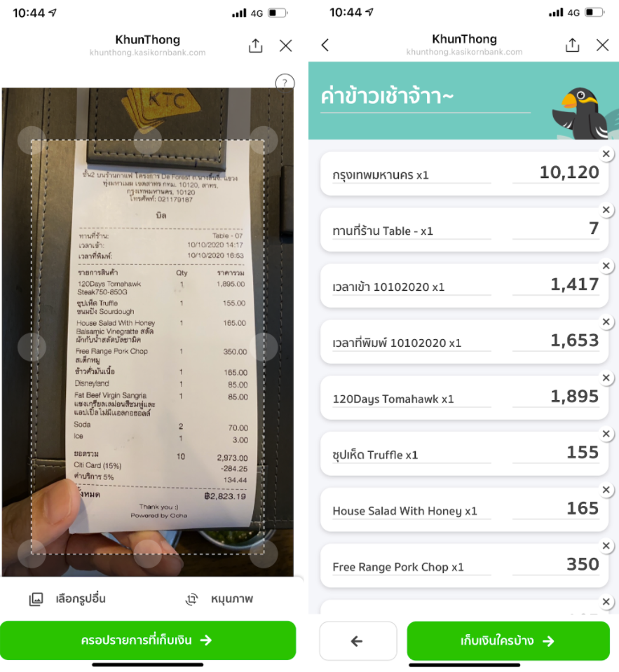The width and height of the screenshot is (619, 672).
Task: Select another image with เลือกรูปอื่น
Action: pos(67,598)
